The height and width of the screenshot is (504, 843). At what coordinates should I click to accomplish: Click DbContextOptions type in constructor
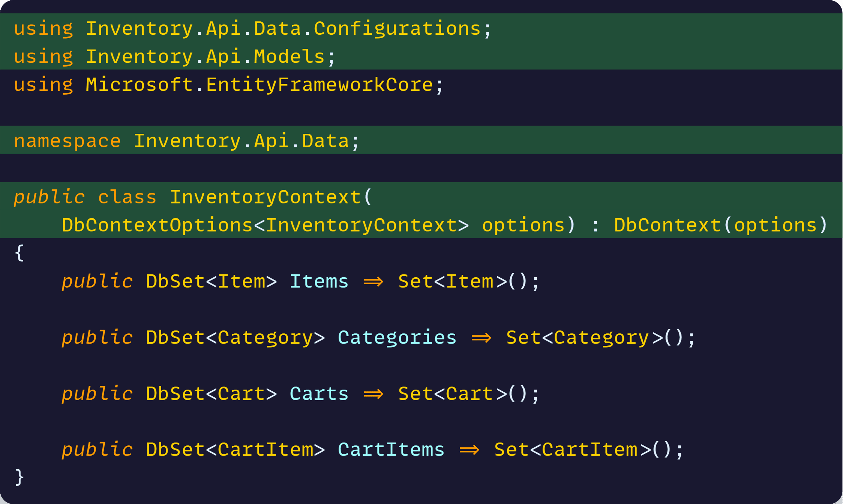point(157,225)
